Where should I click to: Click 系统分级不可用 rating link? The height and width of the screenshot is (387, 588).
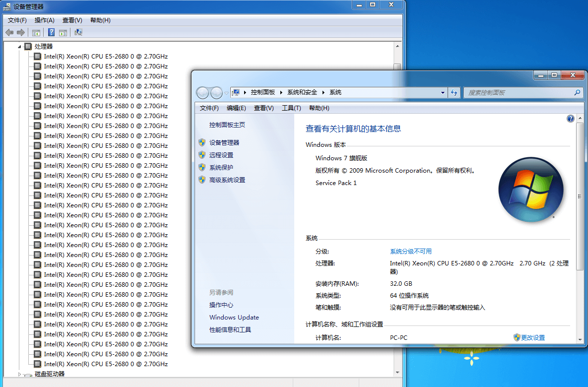click(x=411, y=251)
